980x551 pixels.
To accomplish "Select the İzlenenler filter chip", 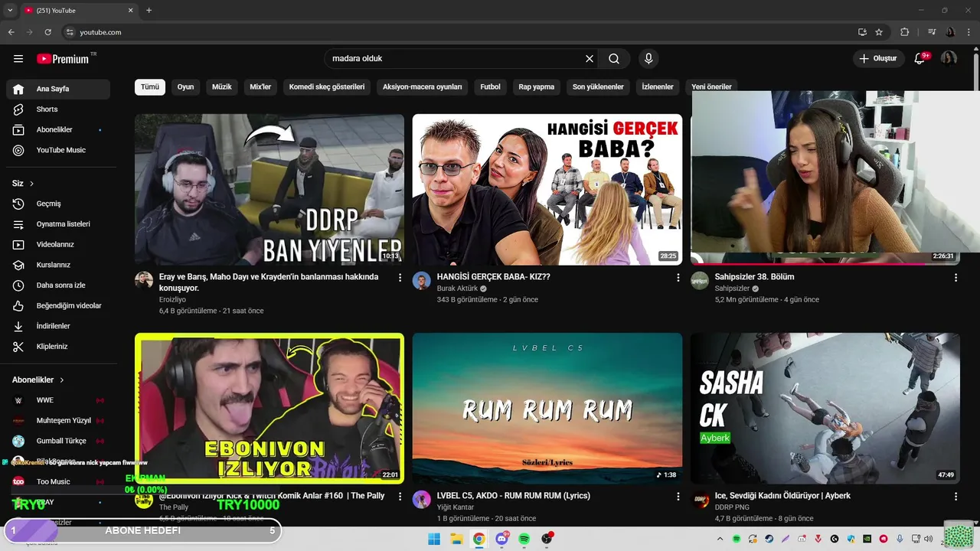I will pos(658,87).
